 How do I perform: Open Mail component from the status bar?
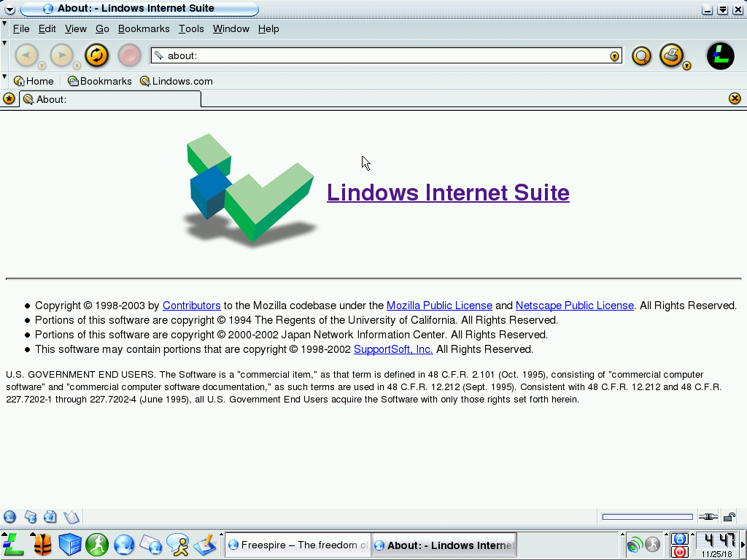coord(31,517)
